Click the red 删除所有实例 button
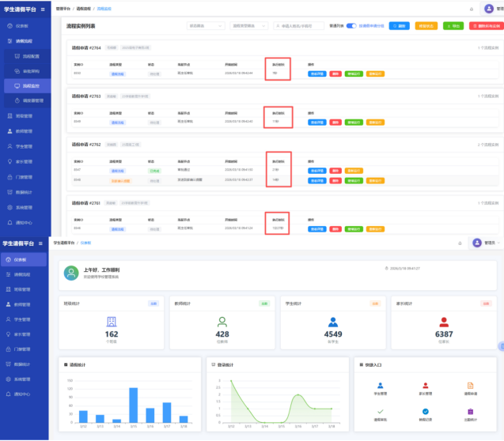Image resolution: width=504 pixels, height=441 pixels. (x=486, y=26)
